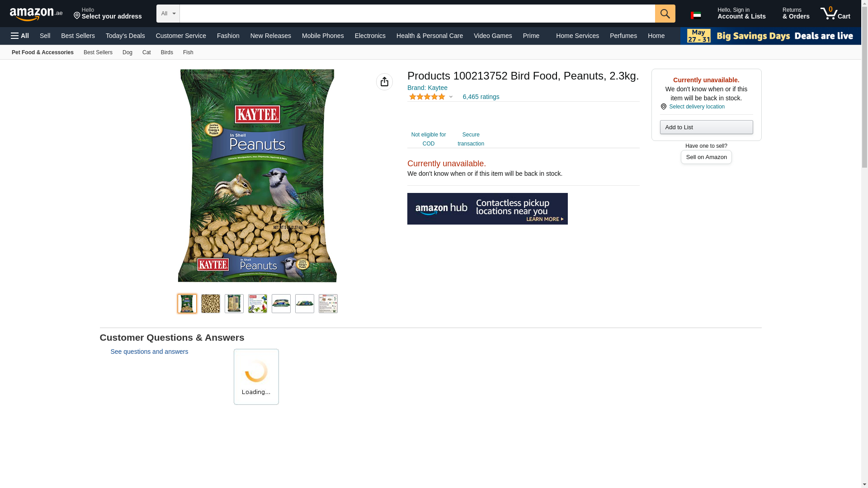Go to the Electronics nav item
868x488 pixels.
(x=370, y=36)
